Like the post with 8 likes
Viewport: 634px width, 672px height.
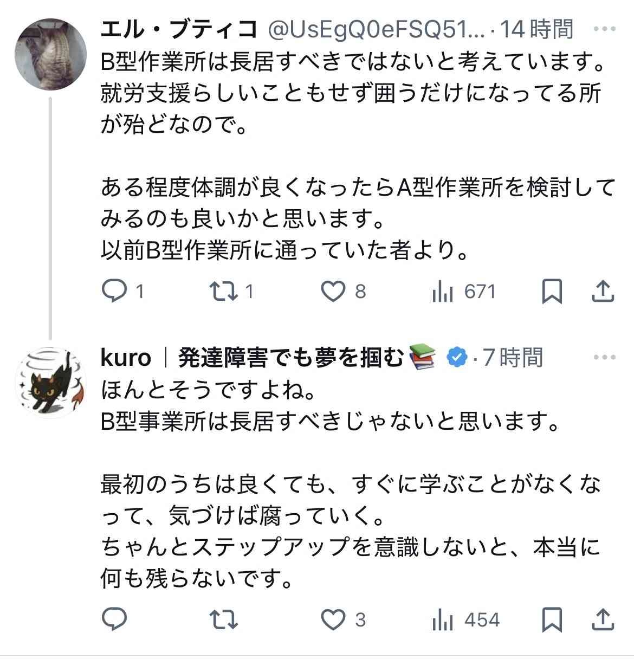pos(333,292)
